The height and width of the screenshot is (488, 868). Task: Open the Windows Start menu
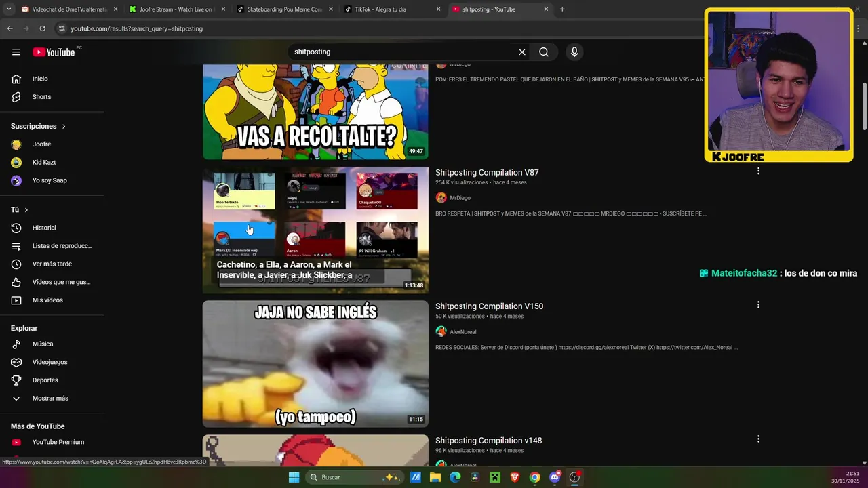pos(294,477)
